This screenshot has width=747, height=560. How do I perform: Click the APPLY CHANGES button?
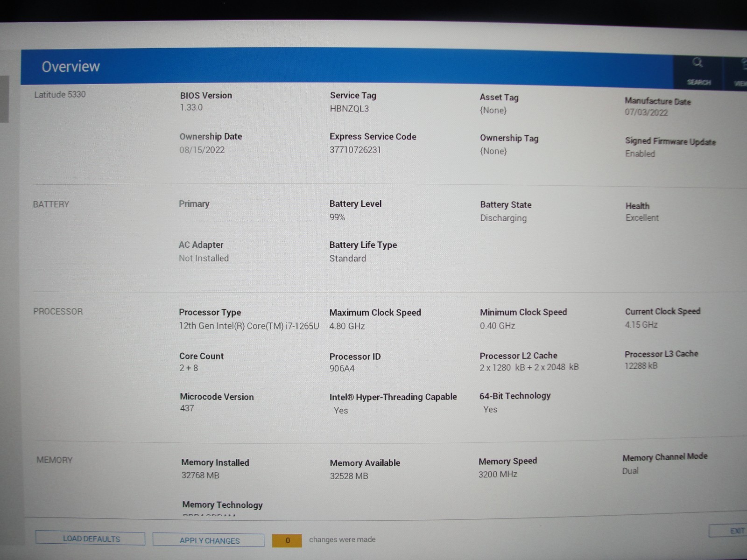(209, 540)
